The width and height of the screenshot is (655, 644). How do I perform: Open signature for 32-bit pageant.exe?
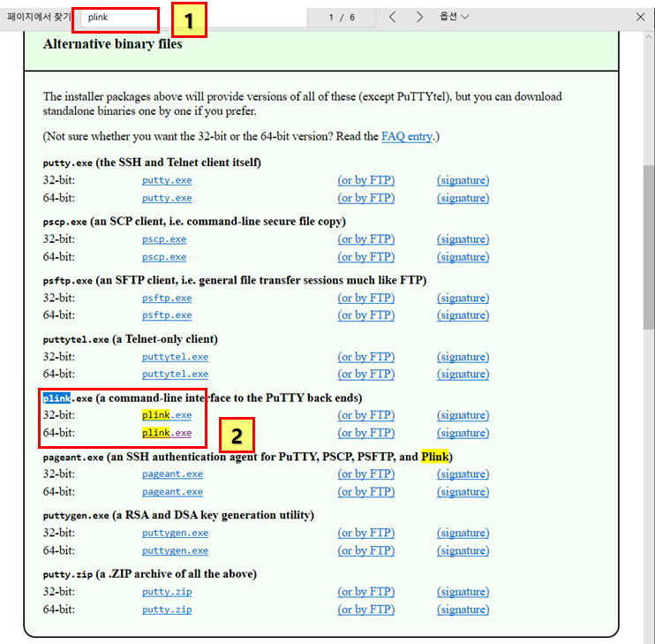pos(463,474)
